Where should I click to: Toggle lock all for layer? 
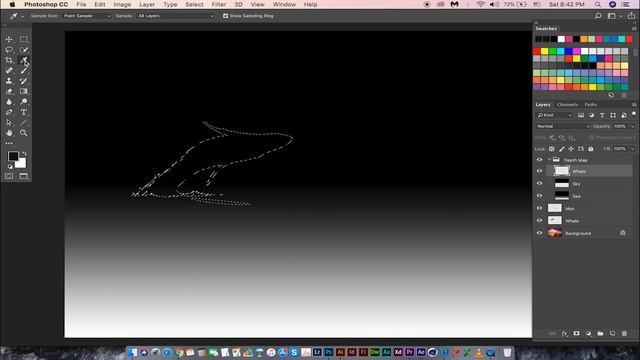tap(591, 149)
